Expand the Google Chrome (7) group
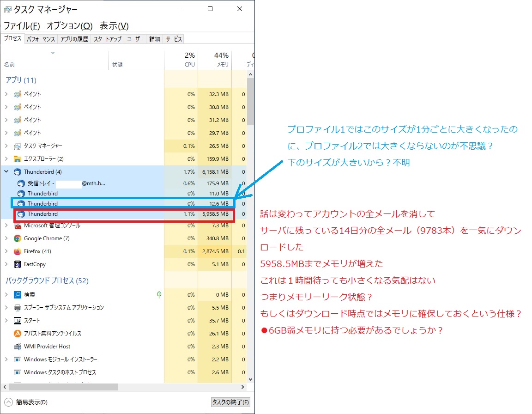The width and height of the screenshot is (532, 414). (x=6, y=238)
